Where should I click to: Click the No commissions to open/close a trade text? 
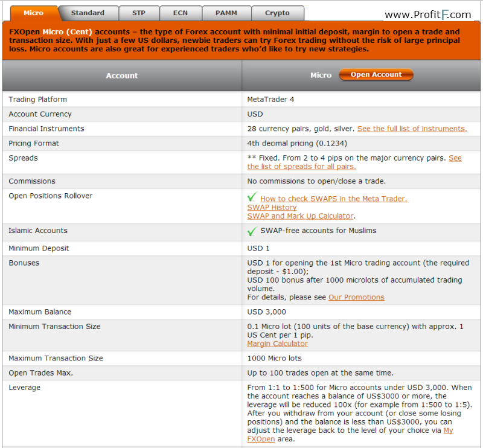pos(316,181)
